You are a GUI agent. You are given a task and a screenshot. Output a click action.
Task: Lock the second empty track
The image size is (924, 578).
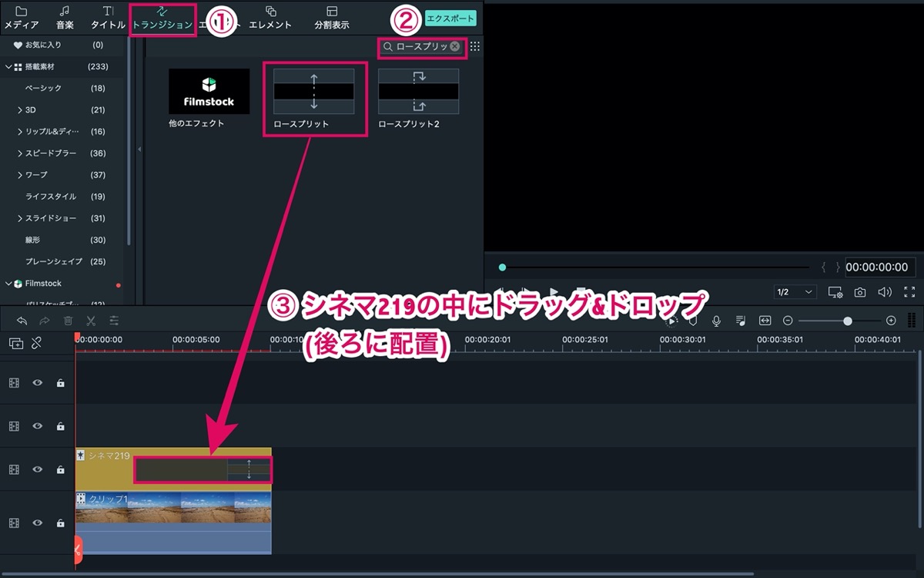(60, 425)
